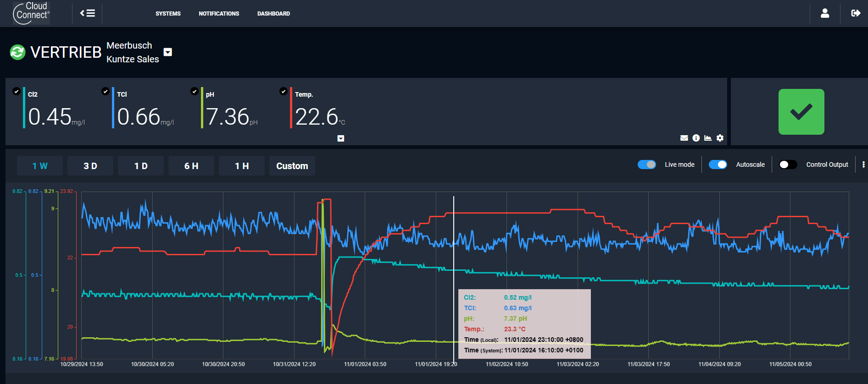Collapse the sidebar menu icon
The width and height of the screenshot is (868, 384).
pos(88,13)
